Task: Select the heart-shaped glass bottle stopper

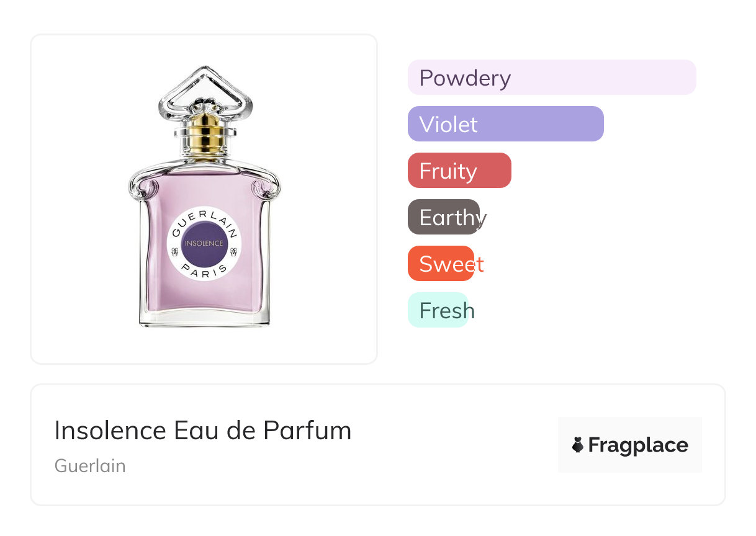Action: (205, 92)
